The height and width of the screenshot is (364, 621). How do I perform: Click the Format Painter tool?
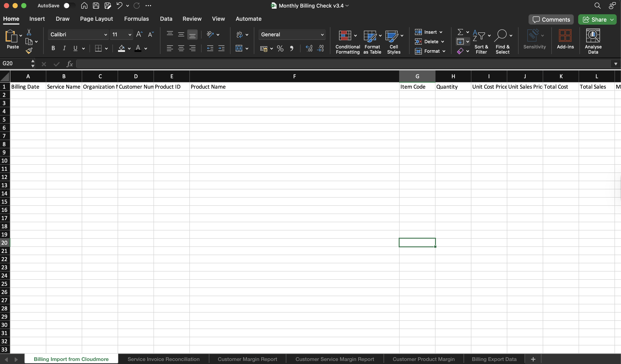(29, 51)
